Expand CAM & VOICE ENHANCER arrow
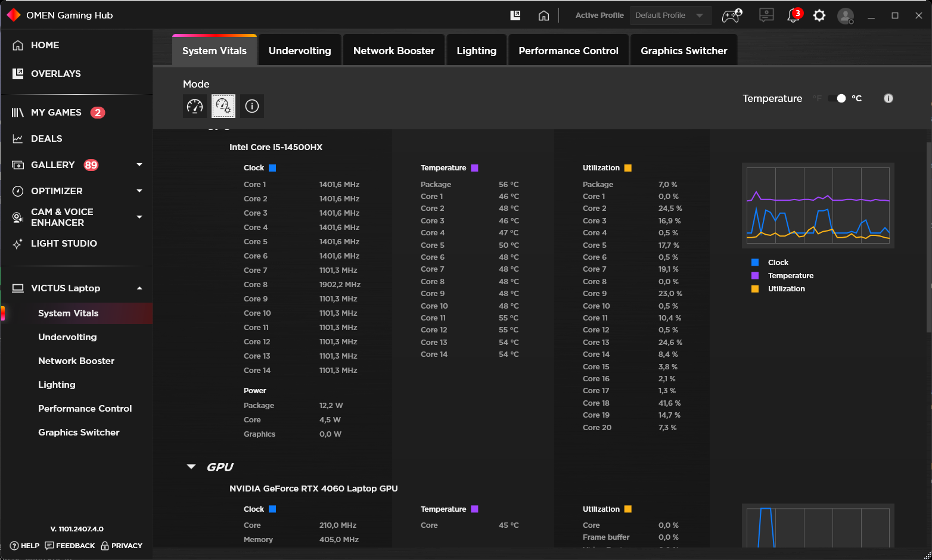 [x=139, y=217]
